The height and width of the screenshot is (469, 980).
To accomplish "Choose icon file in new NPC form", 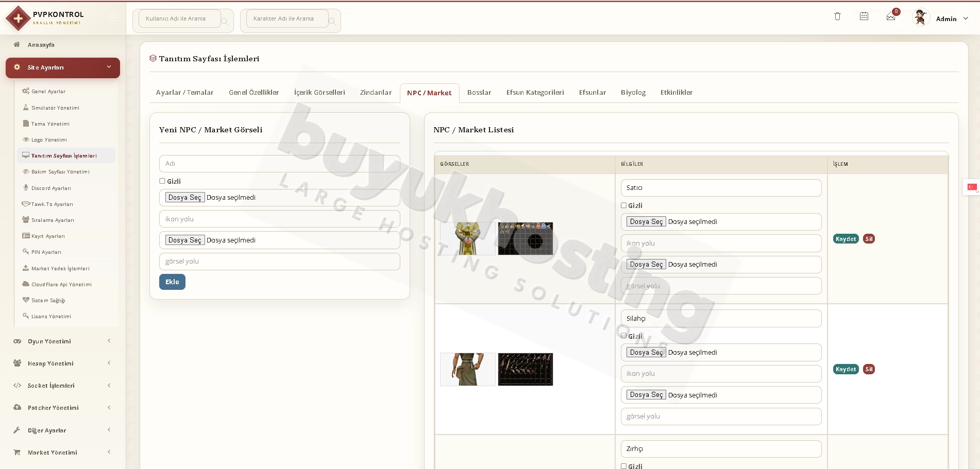I will point(185,197).
